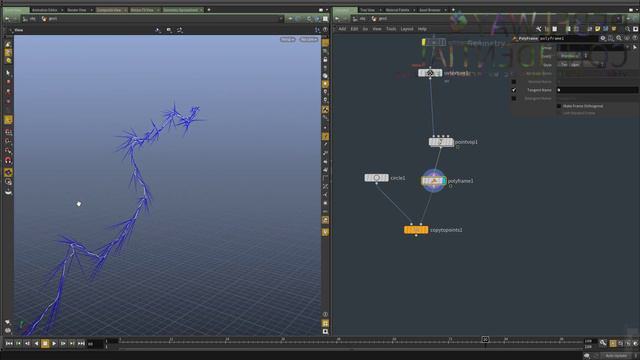The image size is (640, 360).
Task: Switch to the Render View tab
Action: (77, 10)
